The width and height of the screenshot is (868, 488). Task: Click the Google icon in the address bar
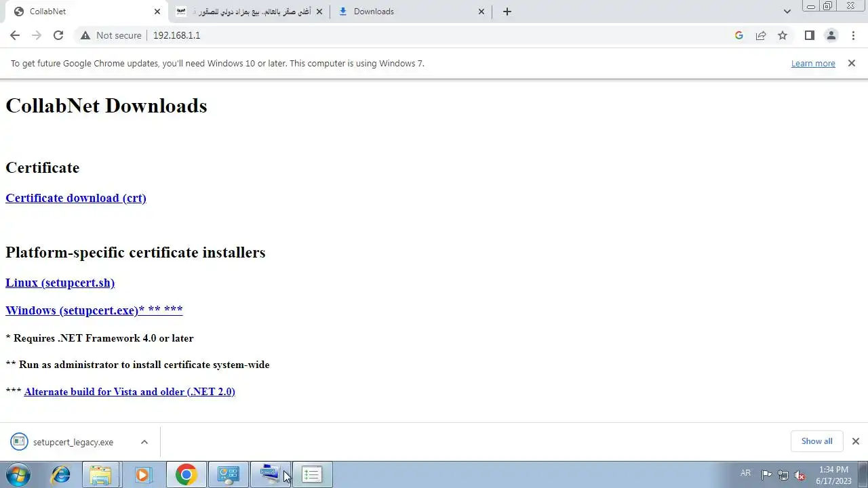[x=739, y=35]
